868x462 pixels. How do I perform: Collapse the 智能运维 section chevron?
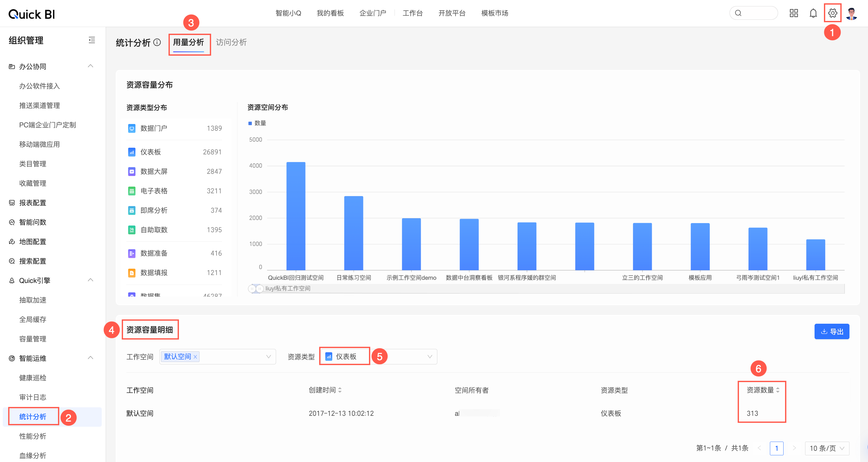pos(90,358)
